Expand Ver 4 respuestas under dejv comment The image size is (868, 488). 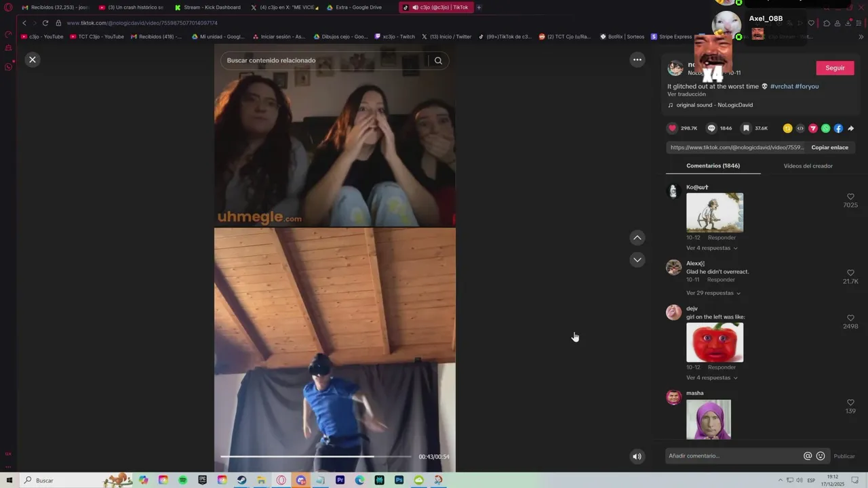pos(711,378)
